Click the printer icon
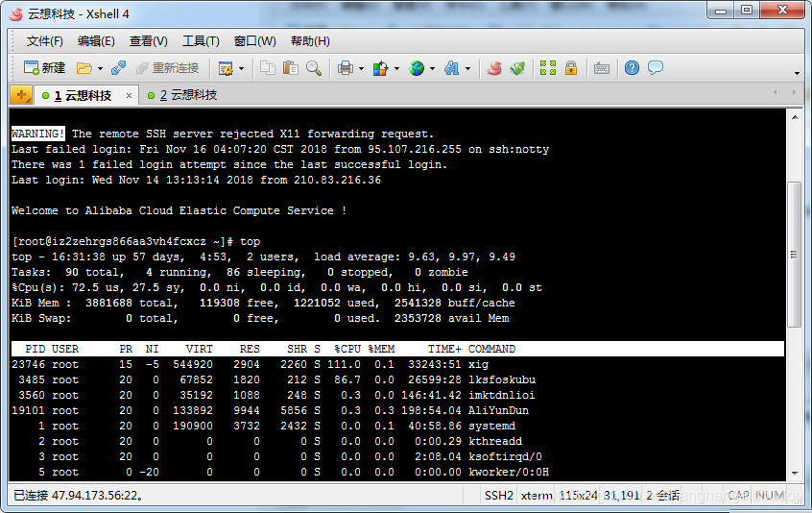The image size is (812, 513). (346, 68)
